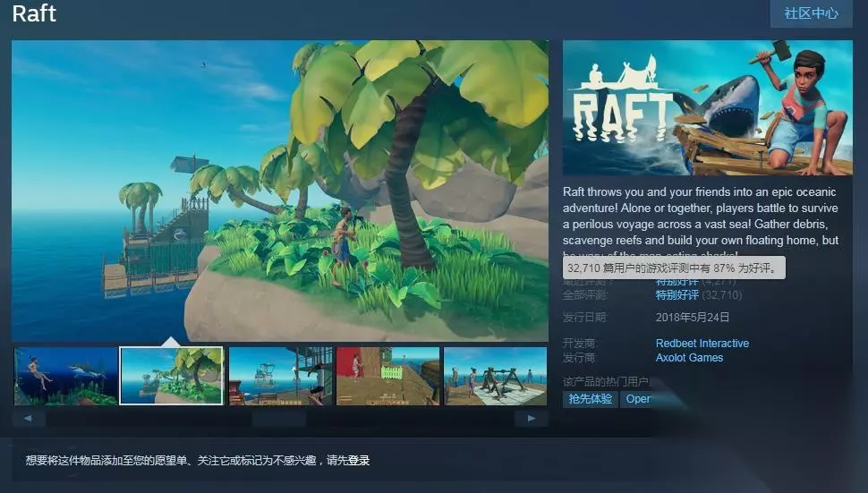Image resolution: width=868 pixels, height=493 pixels.
Task: Select the red wall planter thumbnail
Action: pos(388,377)
